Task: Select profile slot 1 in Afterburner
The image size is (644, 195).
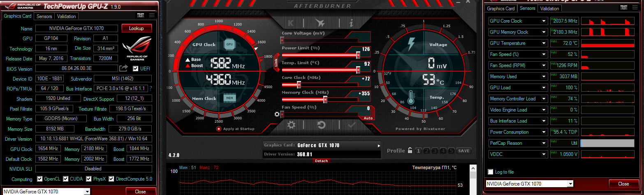Action: pyautogui.click(x=418, y=151)
